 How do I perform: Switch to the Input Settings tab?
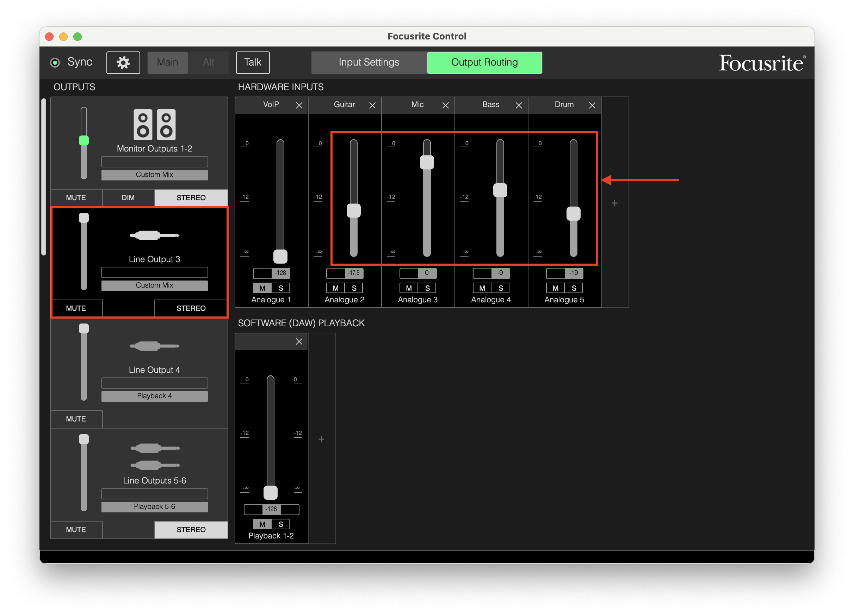click(369, 62)
